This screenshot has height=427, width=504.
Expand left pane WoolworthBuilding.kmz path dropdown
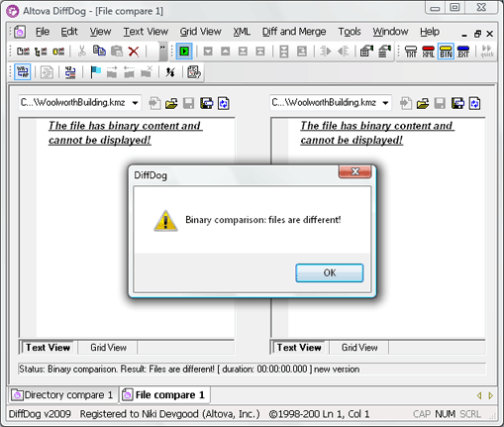pos(135,103)
